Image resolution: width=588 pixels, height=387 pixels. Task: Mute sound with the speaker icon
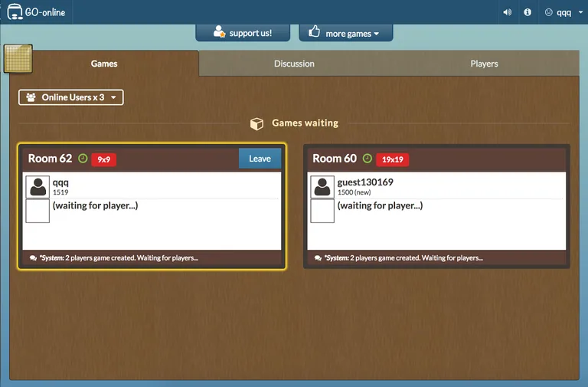point(507,12)
